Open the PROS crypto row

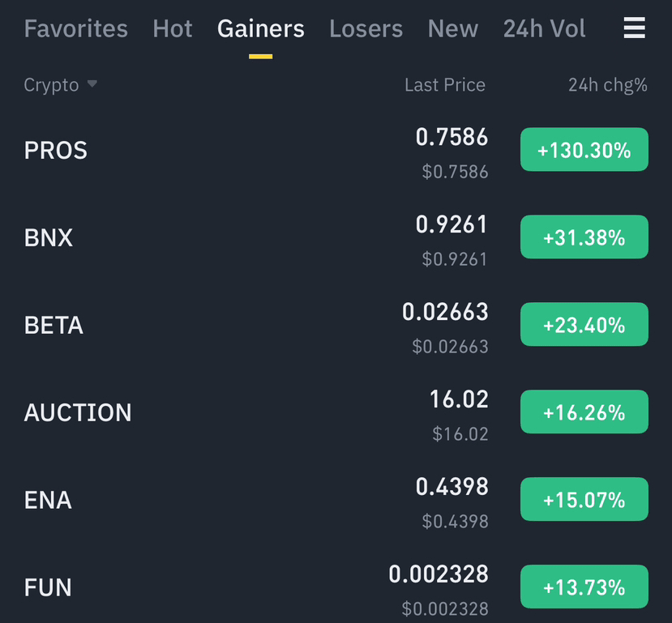56,151
